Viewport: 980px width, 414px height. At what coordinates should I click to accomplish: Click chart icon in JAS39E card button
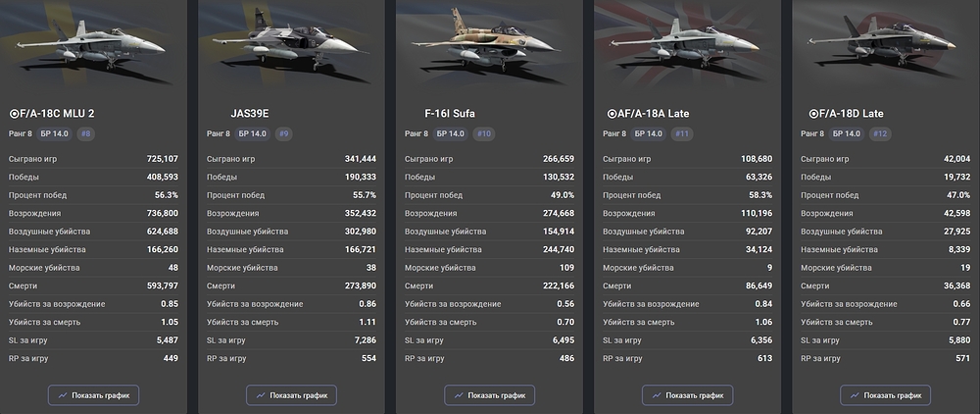point(261,395)
